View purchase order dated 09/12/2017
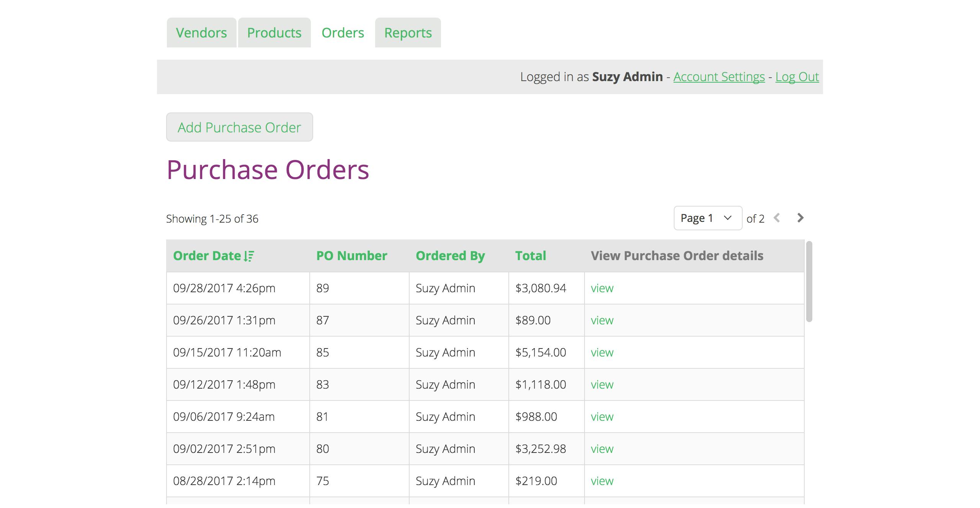The image size is (980, 508). pos(602,385)
